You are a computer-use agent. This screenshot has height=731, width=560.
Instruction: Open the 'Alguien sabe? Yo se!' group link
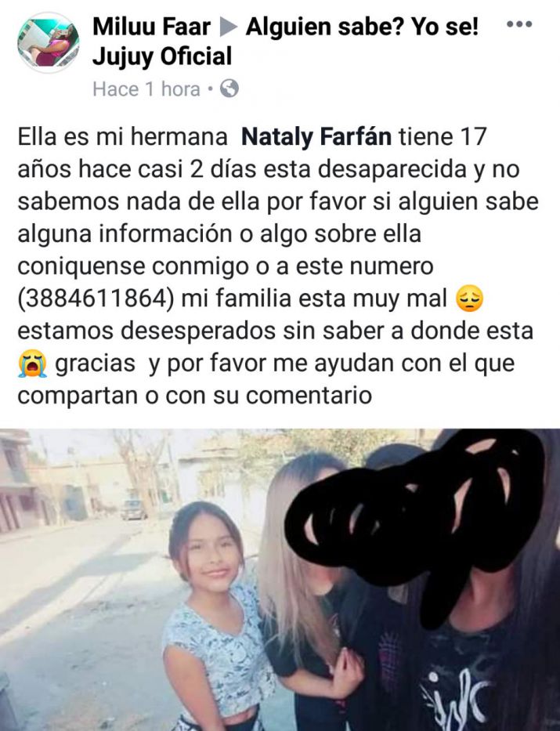[362, 27]
